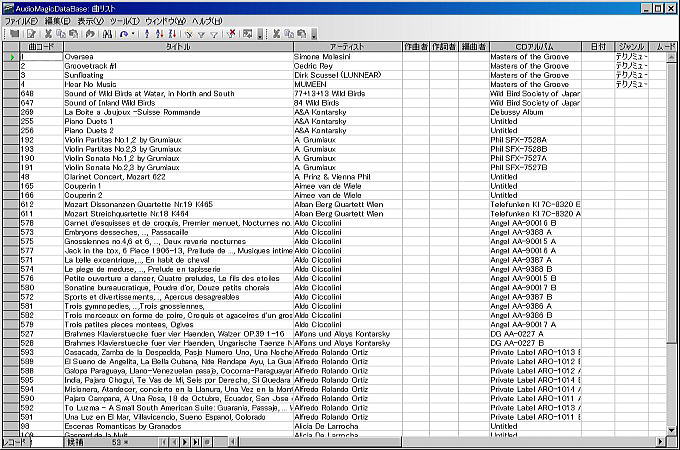
Task: Remove filter using funnel with red X
Action: [231, 33]
